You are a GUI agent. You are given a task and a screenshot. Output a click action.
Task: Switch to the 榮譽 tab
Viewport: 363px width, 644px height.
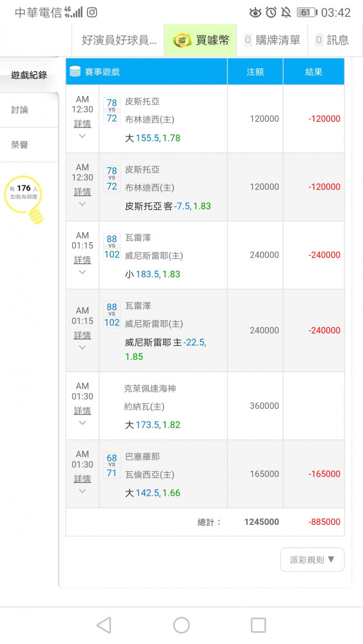29,144
